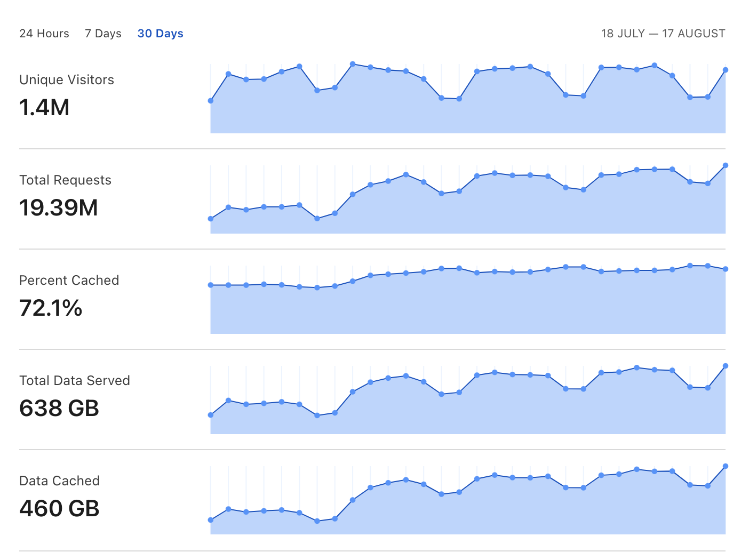Screen dimensions: 749x560
Task: Click the 460 GB value
Action: point(59,509)
